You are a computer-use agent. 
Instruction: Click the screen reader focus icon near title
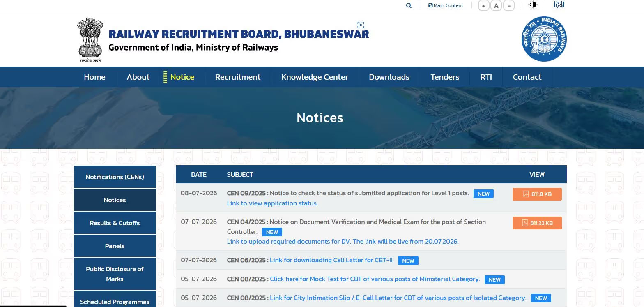click(x=361, y=25)
